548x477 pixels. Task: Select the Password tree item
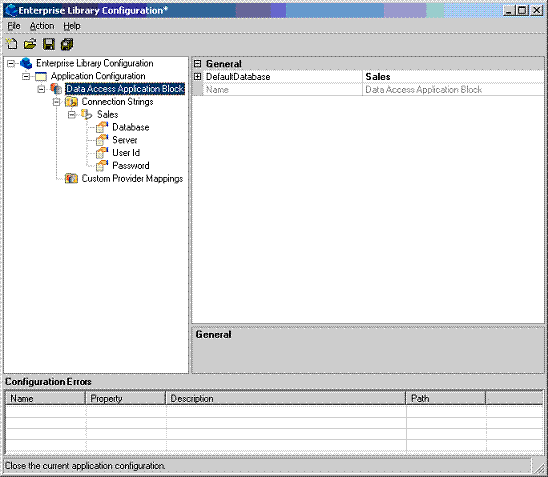(131, 166)
